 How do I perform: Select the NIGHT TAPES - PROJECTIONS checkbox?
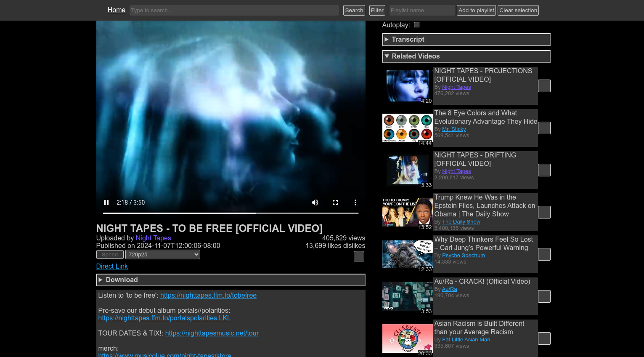pos(544,86)
